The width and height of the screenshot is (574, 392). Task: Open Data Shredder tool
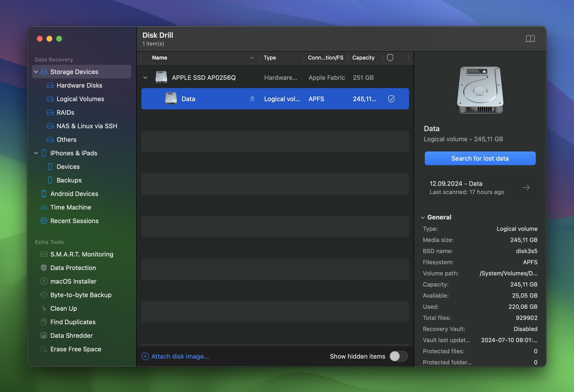(71, 336)
